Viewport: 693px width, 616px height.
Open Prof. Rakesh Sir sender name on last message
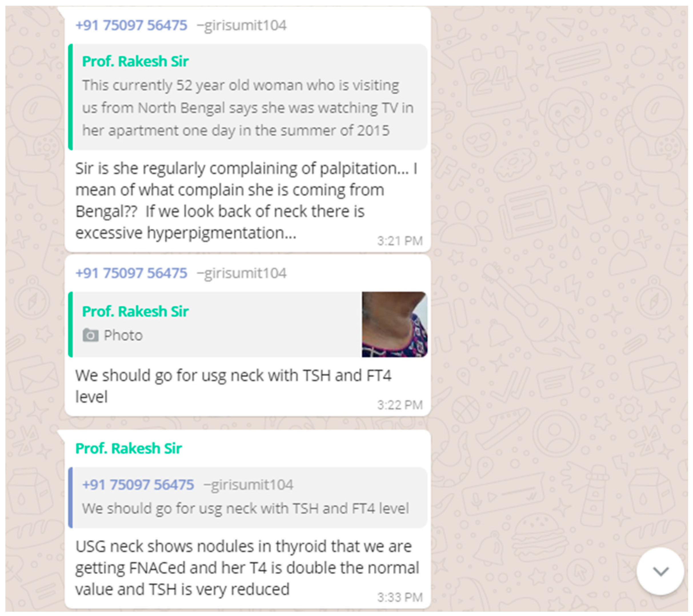coord(129,448)
